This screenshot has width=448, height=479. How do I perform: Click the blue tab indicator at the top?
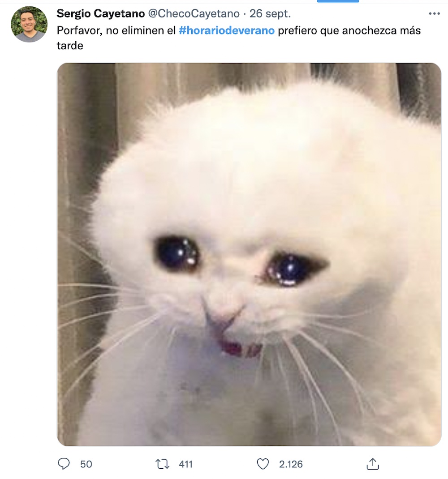click(x=338, y=1)
